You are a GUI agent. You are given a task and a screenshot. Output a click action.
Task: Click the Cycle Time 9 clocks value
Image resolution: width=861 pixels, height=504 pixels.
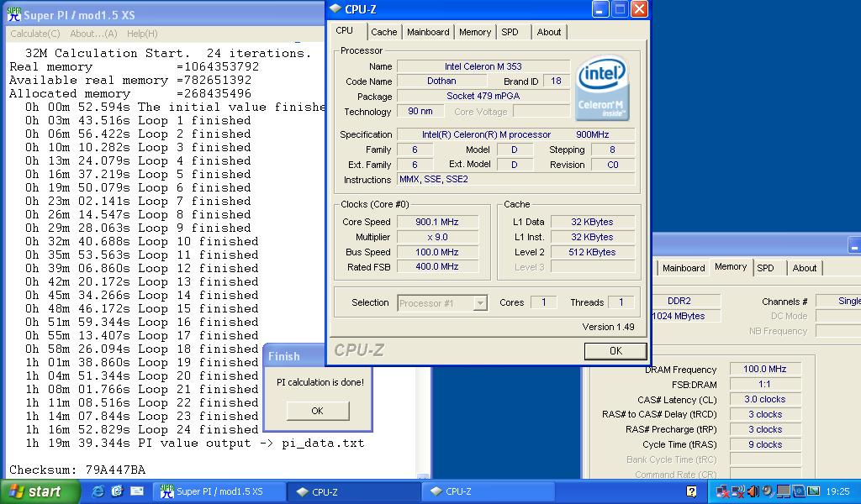pyautogui.click(x=765, y=444)
